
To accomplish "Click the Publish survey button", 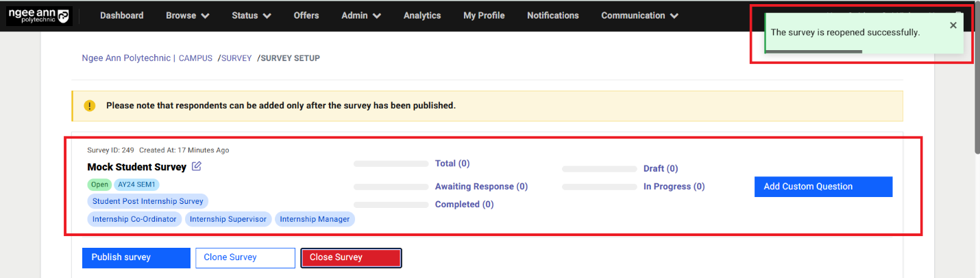I will (x=136, y=257).
